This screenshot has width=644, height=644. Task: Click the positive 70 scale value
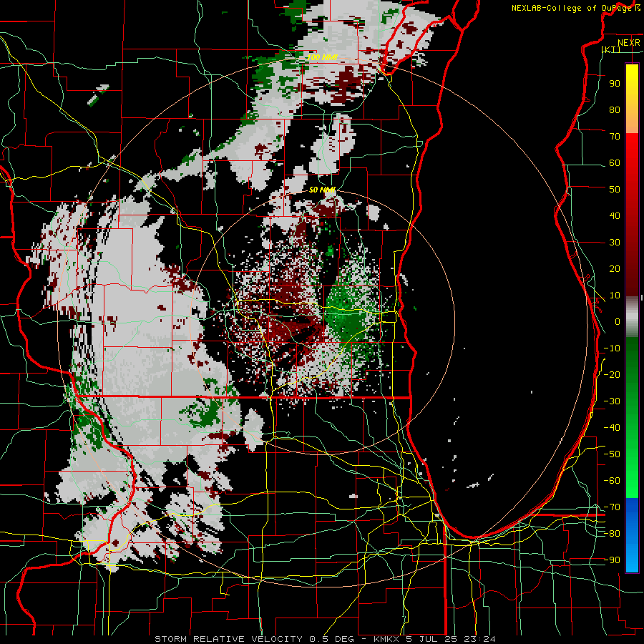[615, 137]
